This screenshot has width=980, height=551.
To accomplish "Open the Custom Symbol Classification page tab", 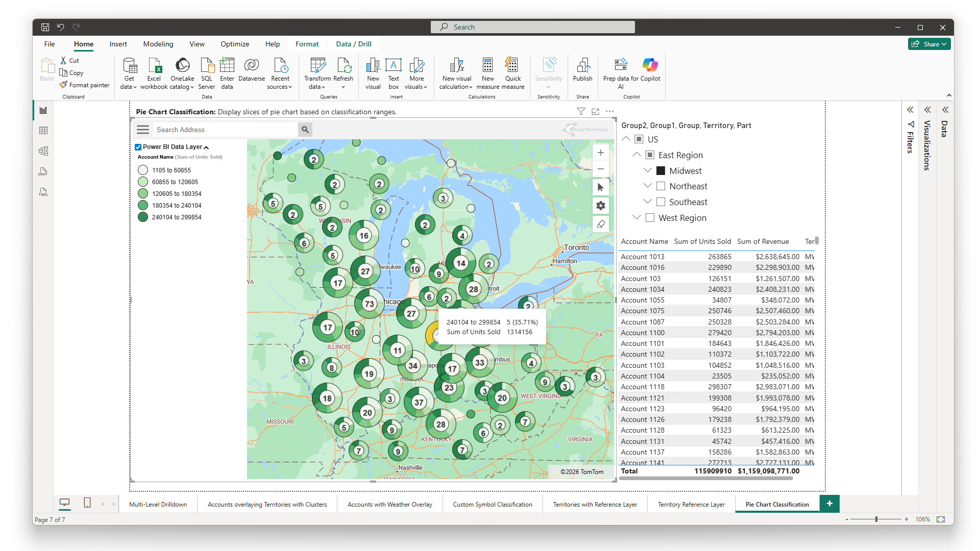I will (x=492, y=504).
